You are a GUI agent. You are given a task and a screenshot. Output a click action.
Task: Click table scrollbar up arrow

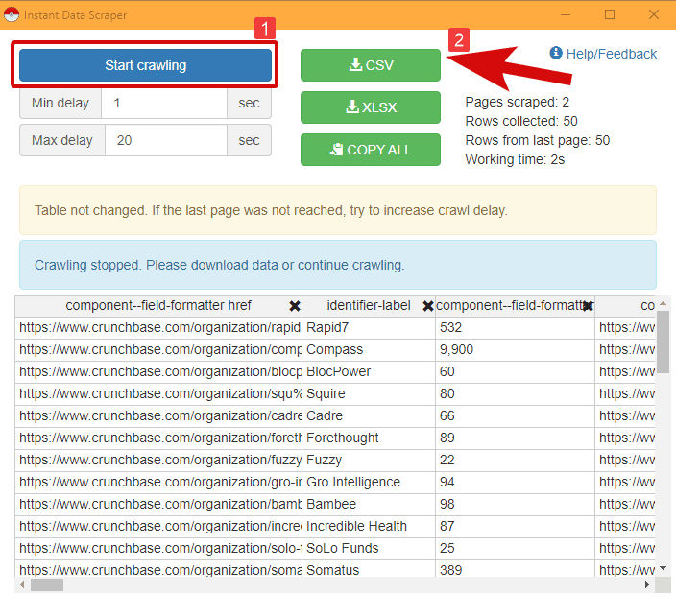point(664,303)
